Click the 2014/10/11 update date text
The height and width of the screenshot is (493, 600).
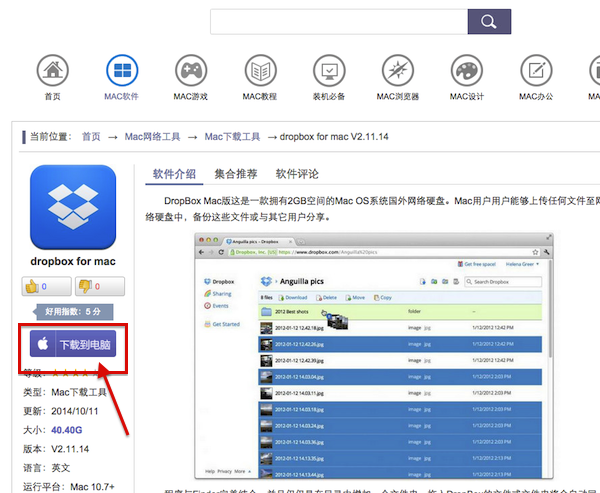[x=75, y=411]
